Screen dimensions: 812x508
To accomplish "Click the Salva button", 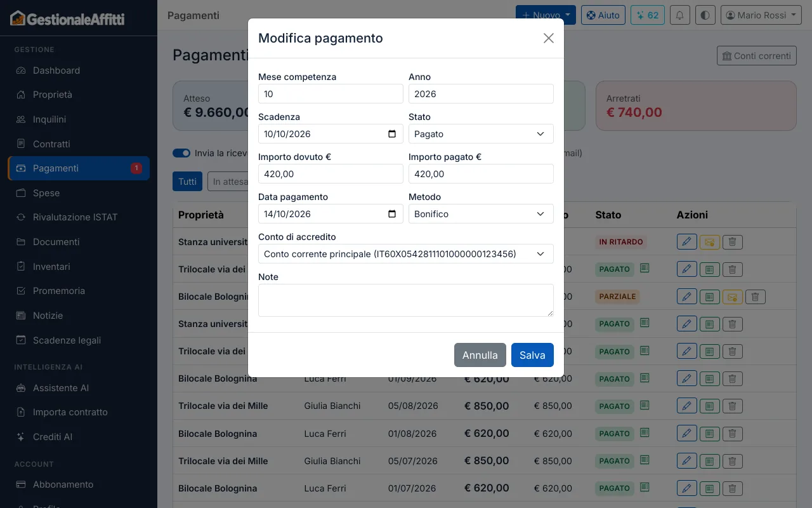I will pos(532,355).
